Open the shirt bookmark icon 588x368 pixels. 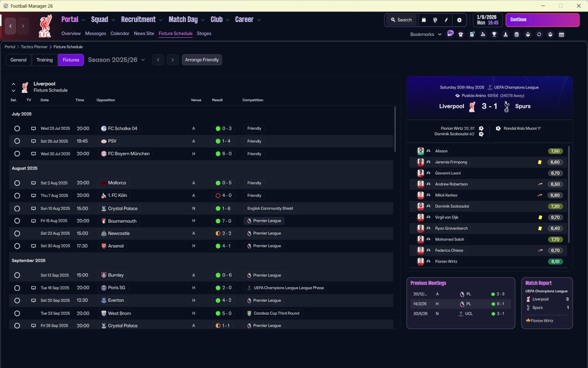click(x=461, y=34)
